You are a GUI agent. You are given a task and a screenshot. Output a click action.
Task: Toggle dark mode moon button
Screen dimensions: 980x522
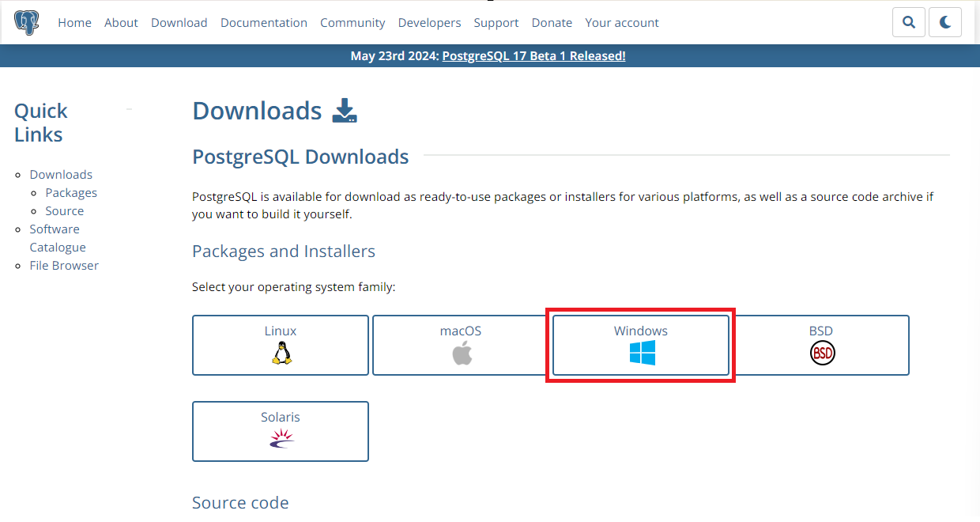[945, 22]
